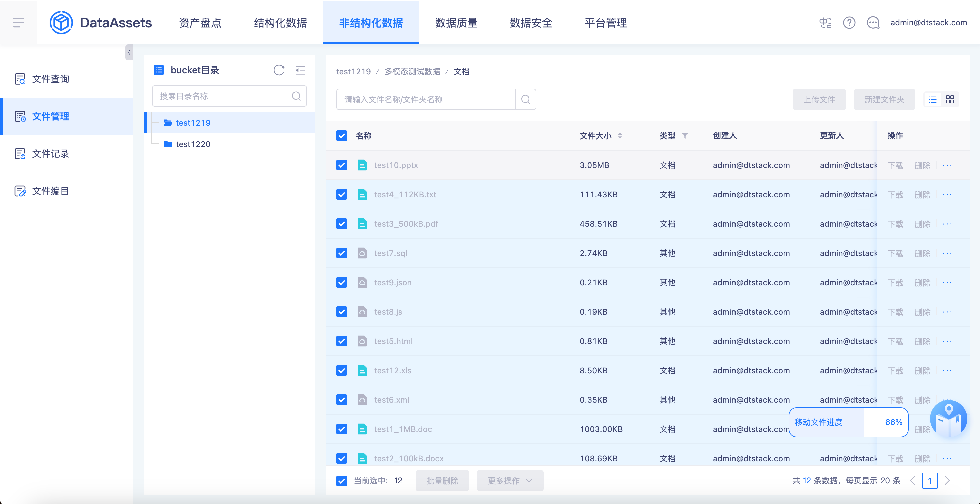Click search icon in file name field
This screenshot has height=504, width=980.
525,99
